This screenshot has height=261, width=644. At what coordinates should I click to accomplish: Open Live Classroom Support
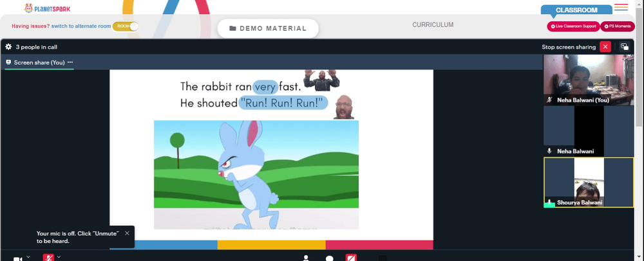point(573,26)
